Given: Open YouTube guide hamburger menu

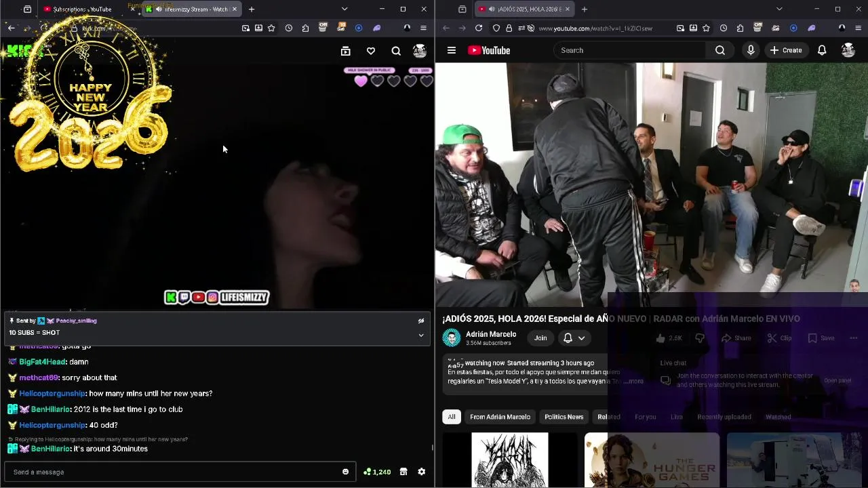Looking at the screenshot, I should (452, 50).
